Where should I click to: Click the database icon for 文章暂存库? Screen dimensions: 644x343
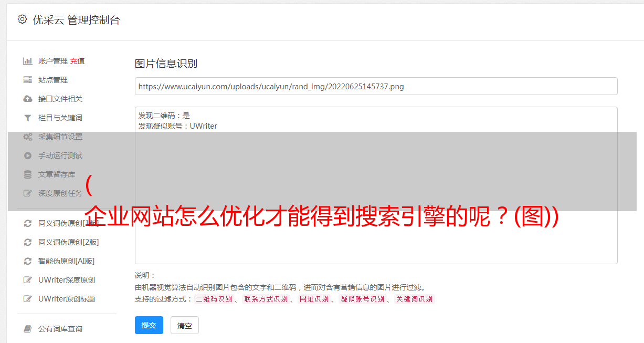28,174
